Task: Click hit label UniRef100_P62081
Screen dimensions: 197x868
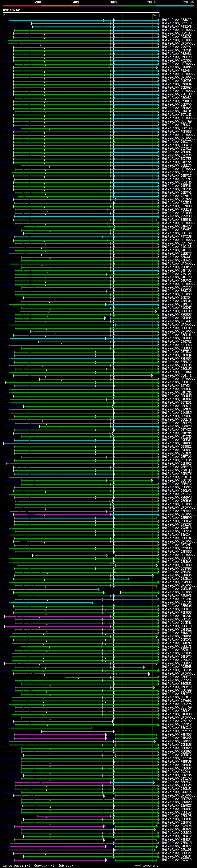Action: 177,54
